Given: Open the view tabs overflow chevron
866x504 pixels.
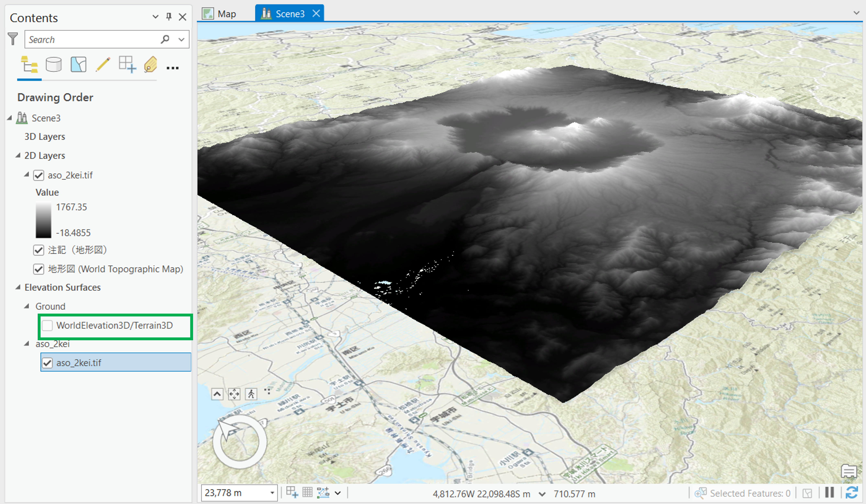Looking at the screenshot, I should (856, 13).
